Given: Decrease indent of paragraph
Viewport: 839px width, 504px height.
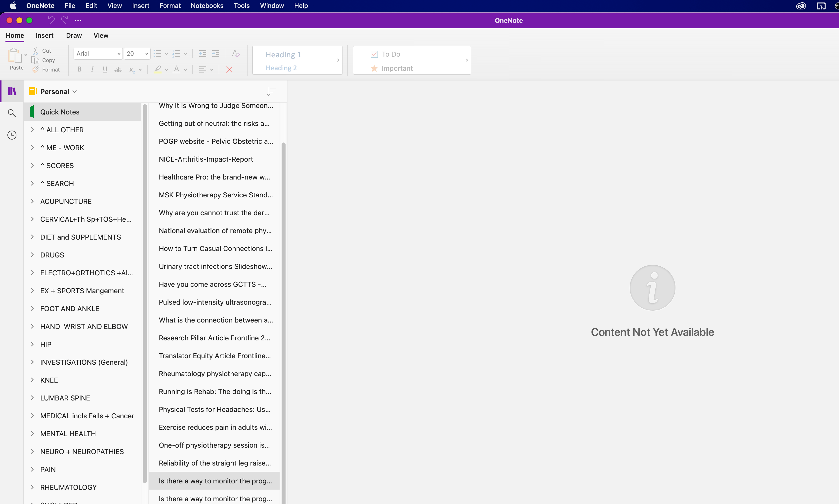Looking at the screenshot, I should (x=203, y=53).
